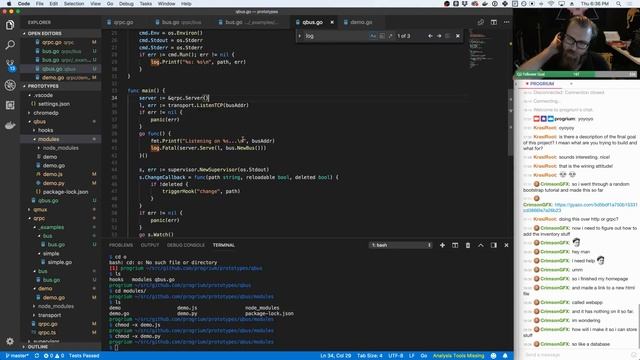Click the sync changes icon in status bar

(x=37, y=356)
